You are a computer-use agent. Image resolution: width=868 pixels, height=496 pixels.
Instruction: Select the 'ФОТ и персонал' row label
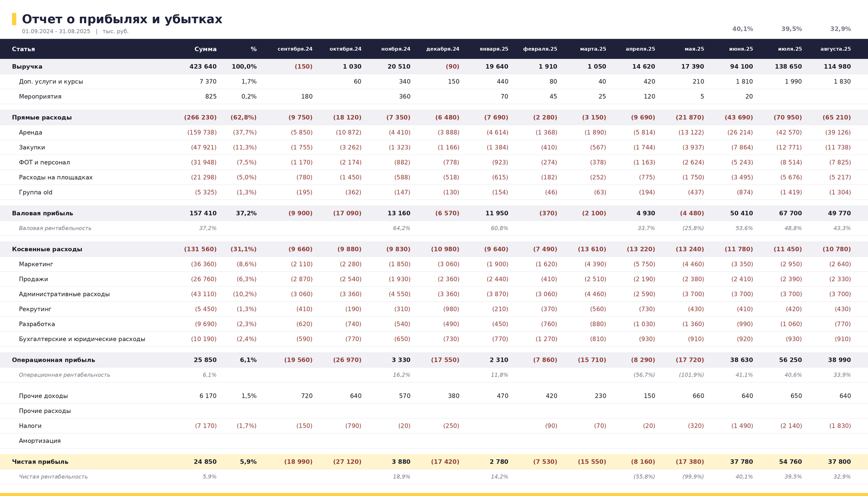coord(44,163)
